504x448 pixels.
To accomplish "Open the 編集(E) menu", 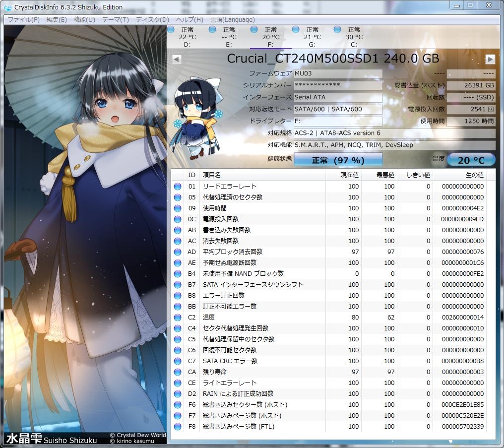I will click(57, 20).
